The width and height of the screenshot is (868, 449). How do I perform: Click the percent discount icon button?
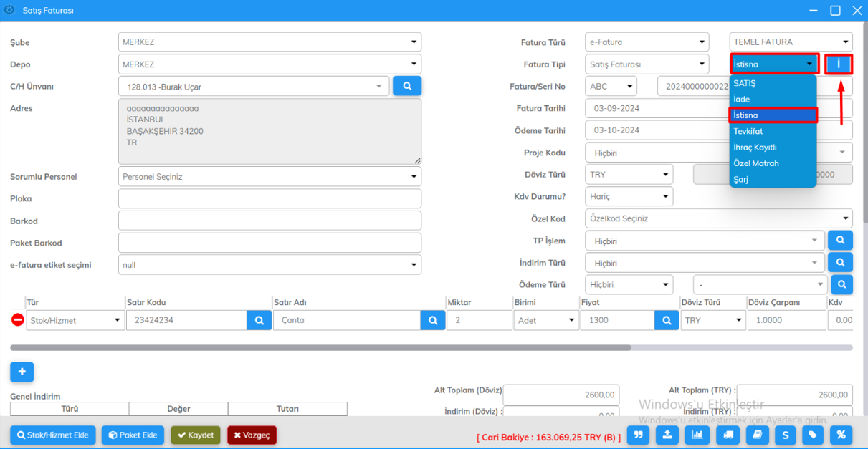pos(841,435)
